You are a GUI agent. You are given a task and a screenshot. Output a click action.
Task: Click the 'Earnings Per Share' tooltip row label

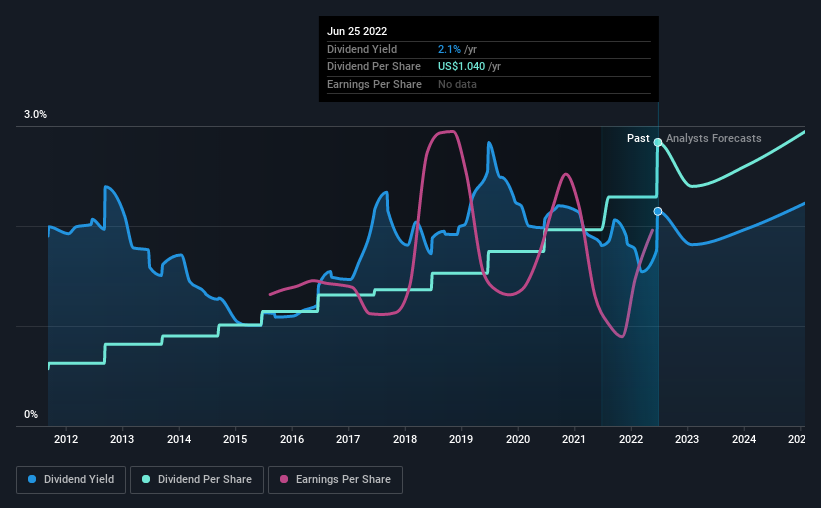[374, 84]
